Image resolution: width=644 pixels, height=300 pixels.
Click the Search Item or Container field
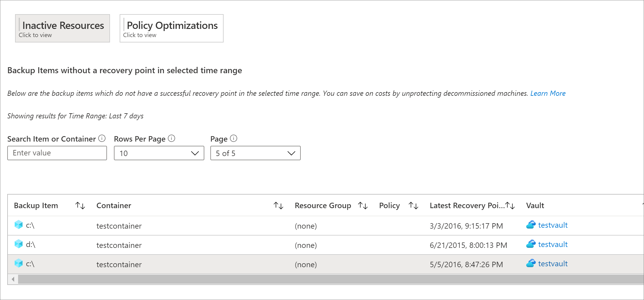click(57, 153)
